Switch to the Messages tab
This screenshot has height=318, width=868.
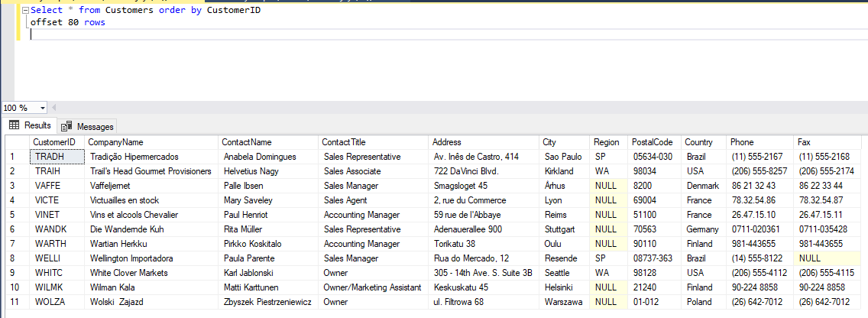pyautogui.click(x=87, y=126)
